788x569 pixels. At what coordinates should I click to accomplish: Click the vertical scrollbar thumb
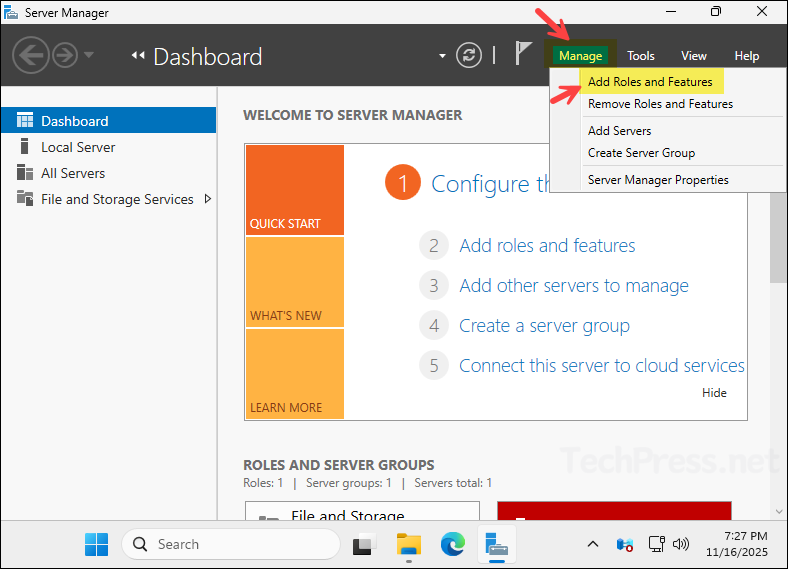tap(778, 237)
